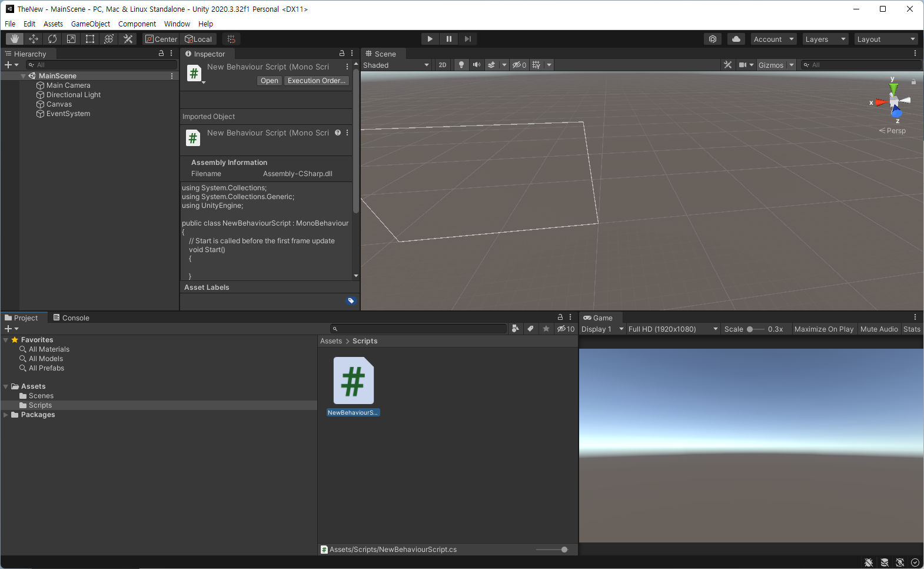
Task: Expand Packages folder
Action: tap(6, 415)
